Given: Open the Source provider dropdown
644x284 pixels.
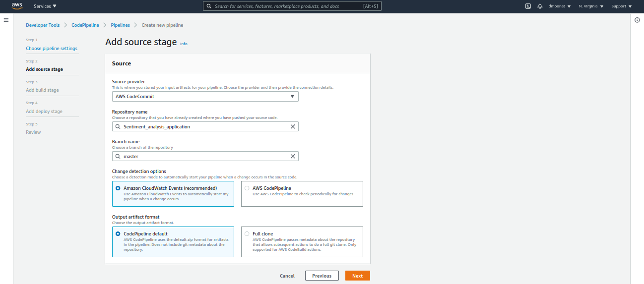Looking at the screenshot, I should coord(205,96).
